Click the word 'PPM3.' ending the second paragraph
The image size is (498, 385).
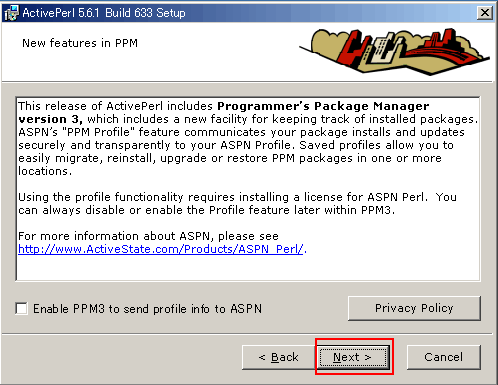pos(378,210)
